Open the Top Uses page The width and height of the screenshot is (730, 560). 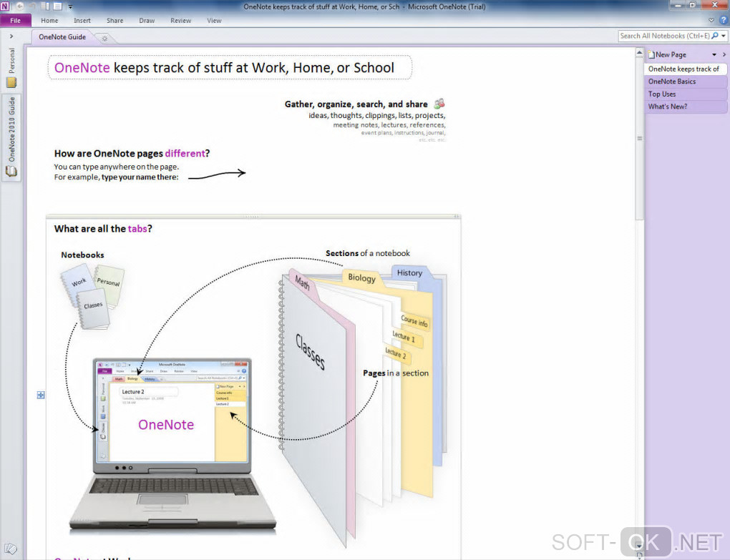pos(686,94)
